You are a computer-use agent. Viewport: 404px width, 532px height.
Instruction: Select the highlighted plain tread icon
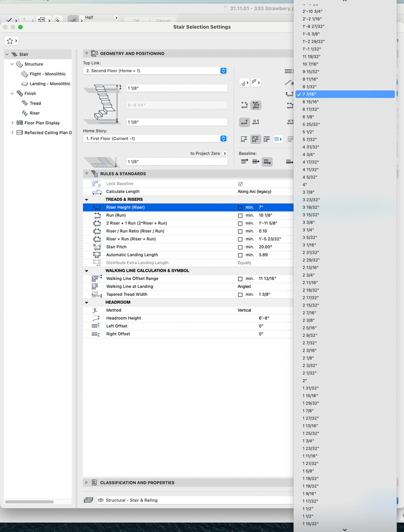tap(244, 122)
